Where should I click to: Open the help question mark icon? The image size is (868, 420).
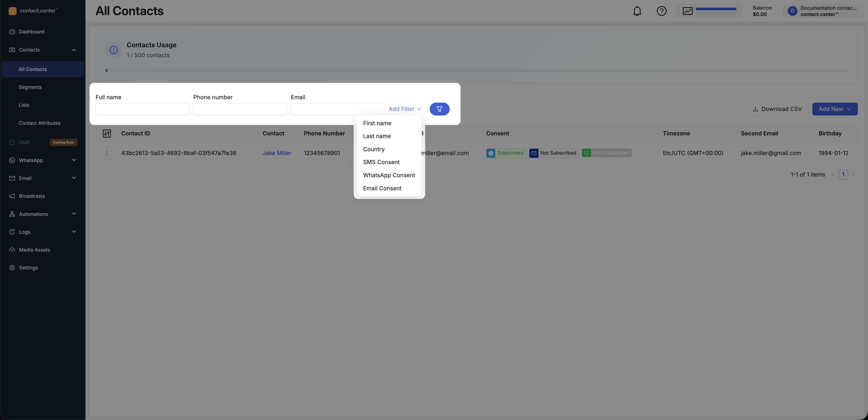[x=661, y=11]
